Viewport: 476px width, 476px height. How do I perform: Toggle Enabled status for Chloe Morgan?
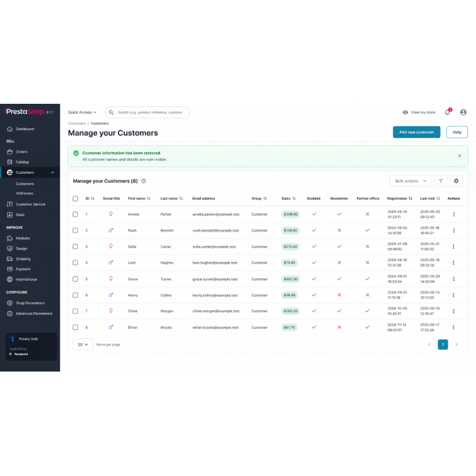(x=314, y=311)
